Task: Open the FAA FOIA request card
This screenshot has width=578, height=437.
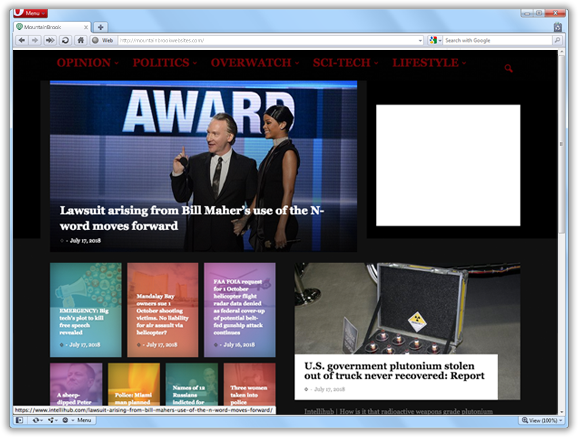Action: point(240,310)
